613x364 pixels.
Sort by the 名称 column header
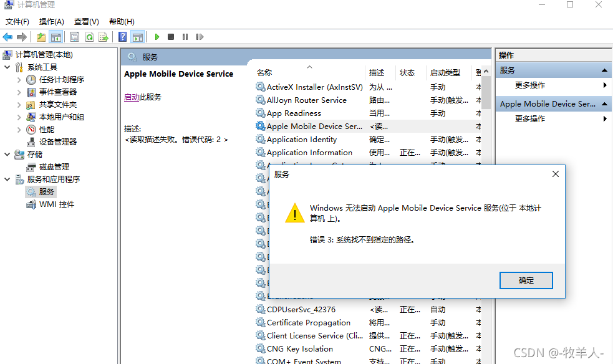coord(309,73)
